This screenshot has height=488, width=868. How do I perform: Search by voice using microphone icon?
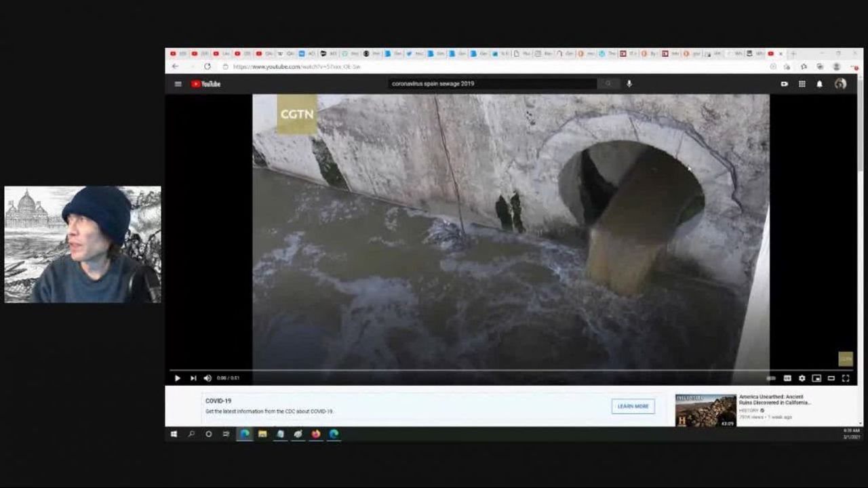pyautogui.click(x=629, y=84)
